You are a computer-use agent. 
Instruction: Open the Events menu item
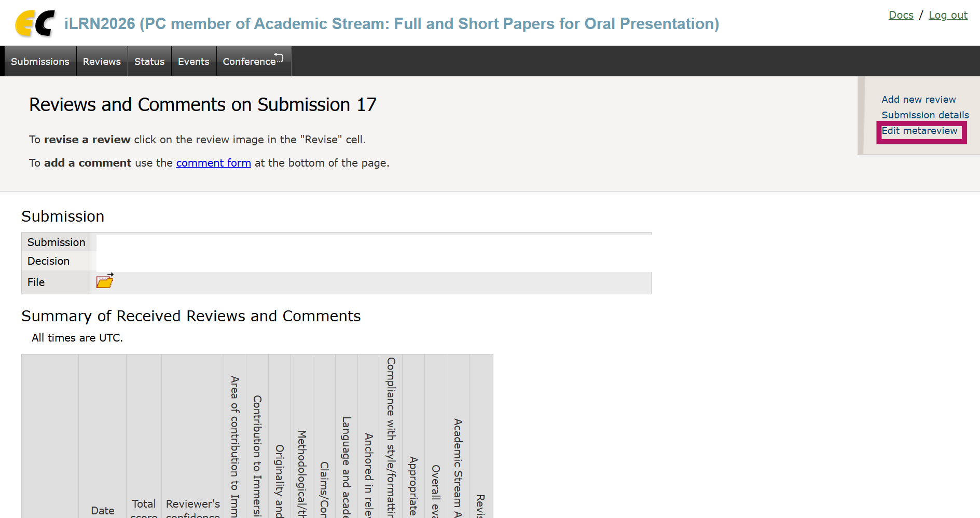pyautogui.click(x=194, y=61)
